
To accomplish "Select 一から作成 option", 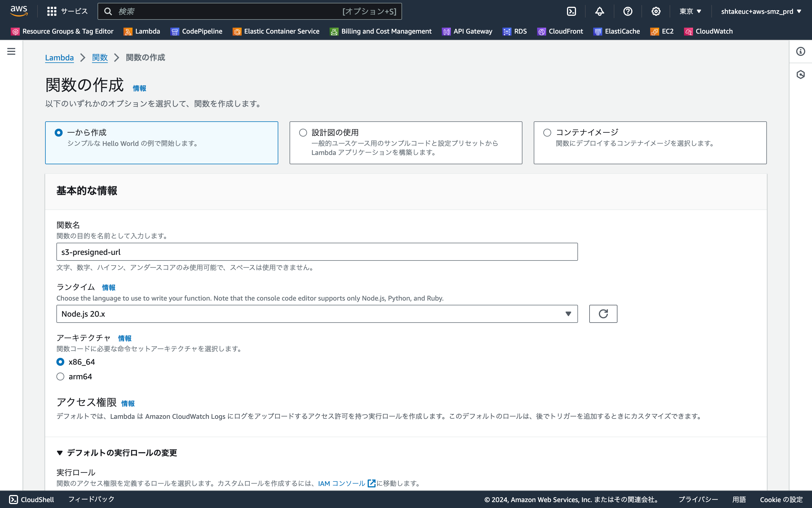I will coord(59,133).
